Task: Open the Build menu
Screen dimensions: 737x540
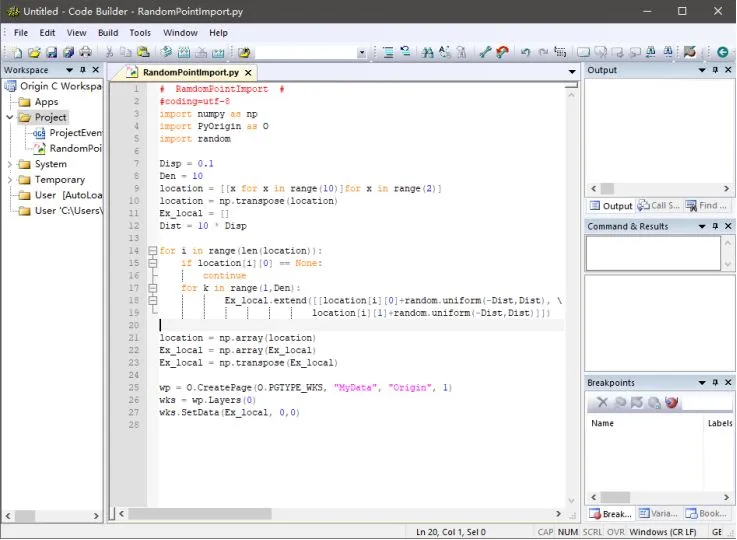Action: click(x=108, y=32)
